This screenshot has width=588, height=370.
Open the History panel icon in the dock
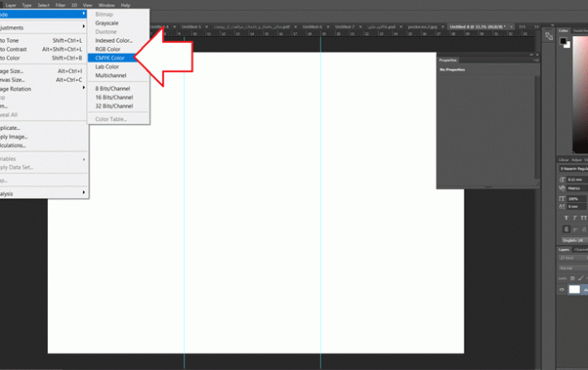pos(549,36)
